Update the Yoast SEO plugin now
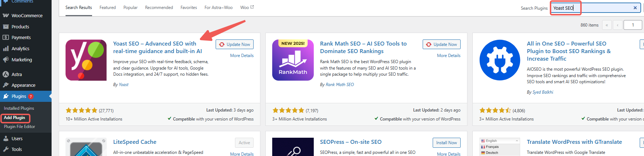This screenshot has height=156, width=644. pyautogui.click(x=235, y=44)
